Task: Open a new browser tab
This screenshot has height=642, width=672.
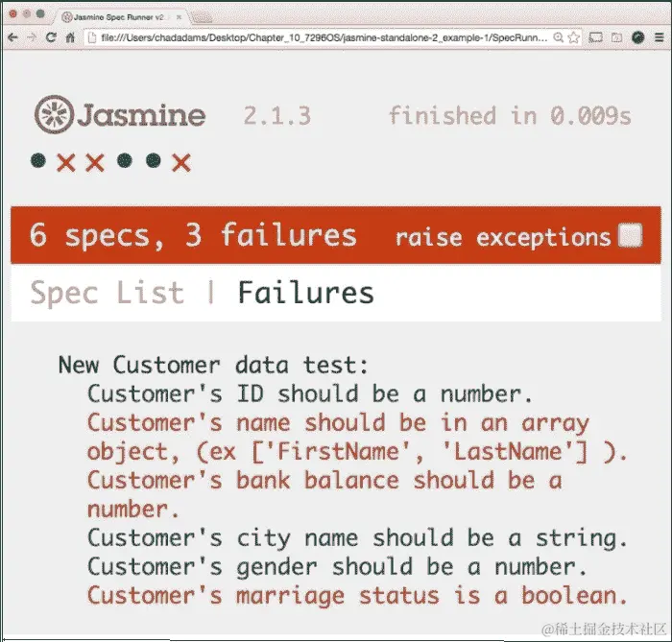Action: coord(202,17)
